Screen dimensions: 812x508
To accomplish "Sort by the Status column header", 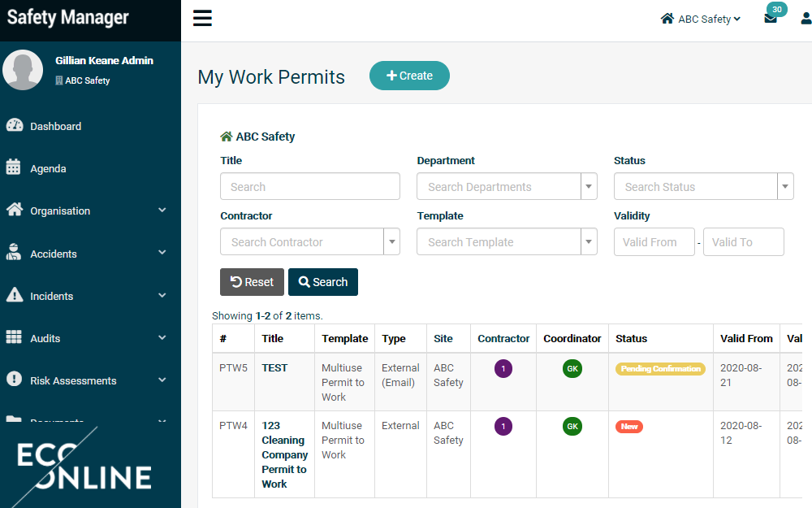I will [x=631, y=338].
